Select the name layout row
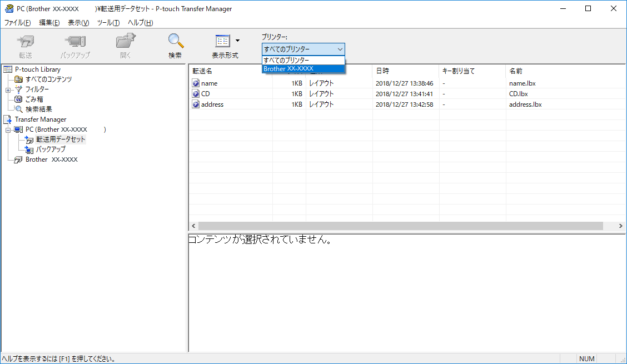The image size is (627, 364). pyautogui.click(x=407, y=83)
